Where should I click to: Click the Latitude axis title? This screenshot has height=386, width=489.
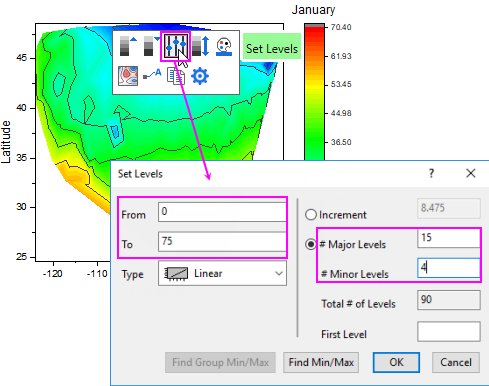click(6, 142)
